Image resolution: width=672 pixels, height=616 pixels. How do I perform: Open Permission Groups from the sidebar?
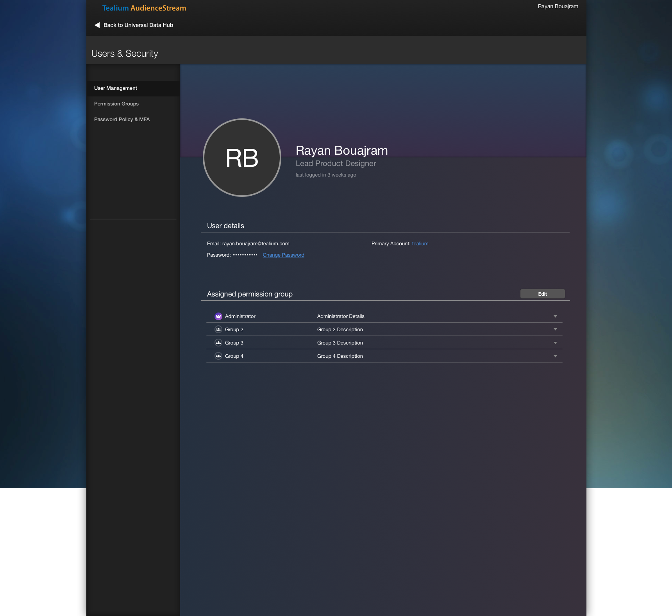[116, 104]
